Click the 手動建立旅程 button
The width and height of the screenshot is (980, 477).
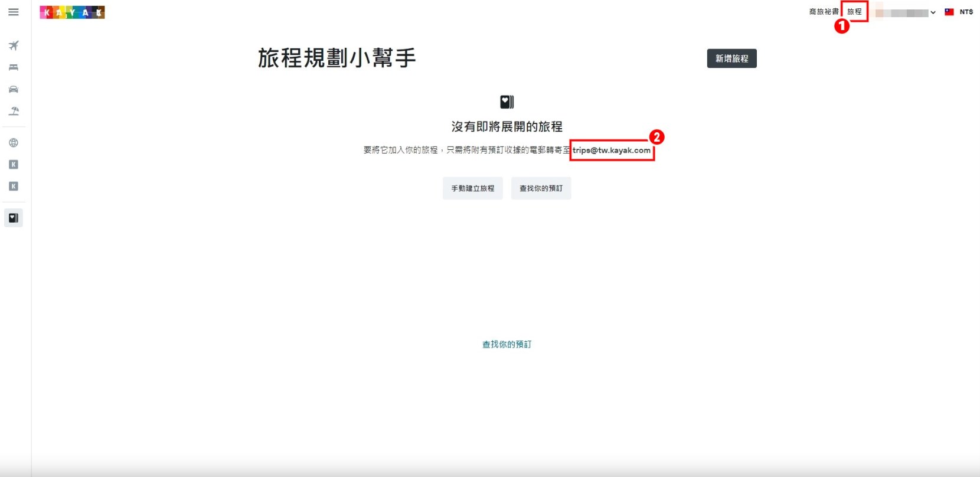(x=473, y=188)
